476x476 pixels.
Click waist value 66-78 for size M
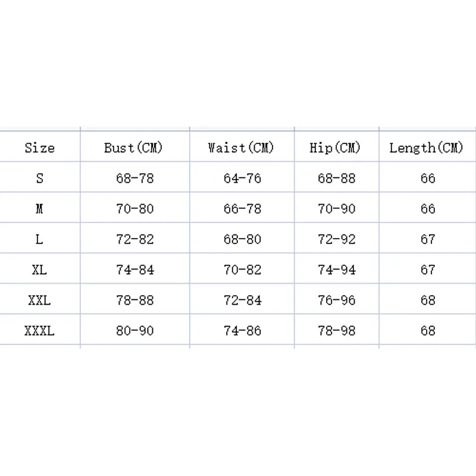point(242,209)
